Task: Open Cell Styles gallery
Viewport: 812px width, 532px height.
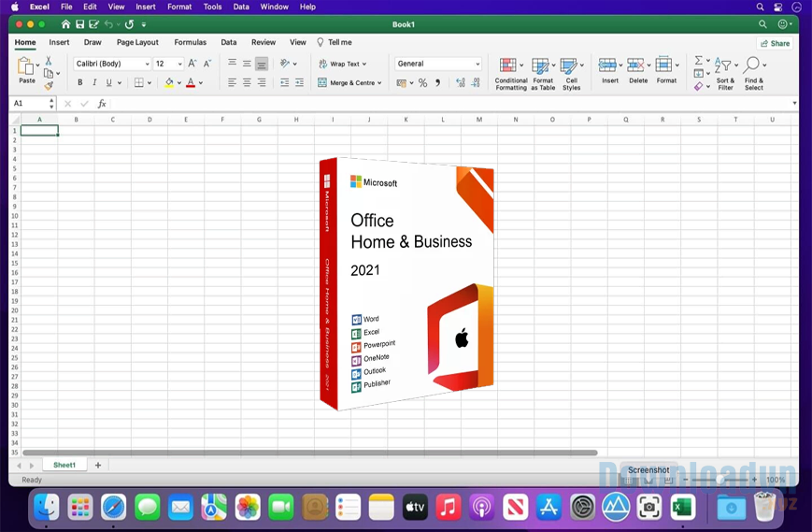Action: tap(571, 74)
